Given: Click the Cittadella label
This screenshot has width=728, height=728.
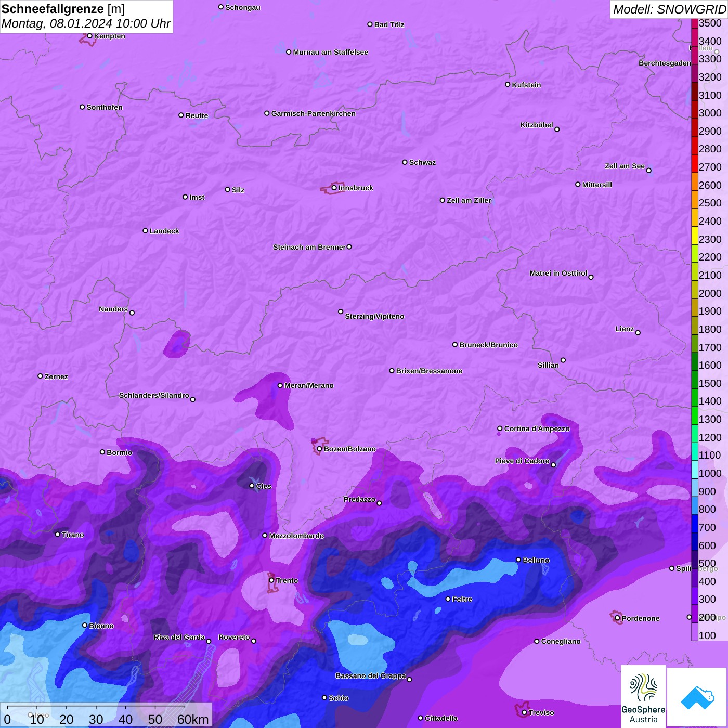Looking at the screenshot, I should point(441,718).
